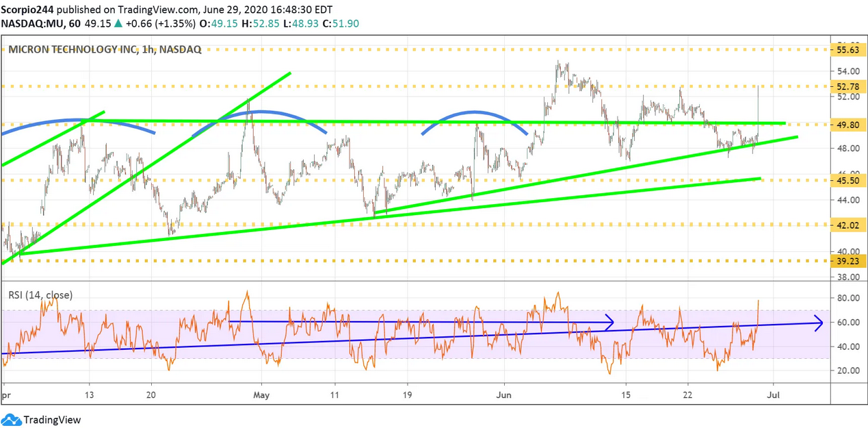
Task: Click the 38.00 price axis label
Action: [x=847, y=277]
